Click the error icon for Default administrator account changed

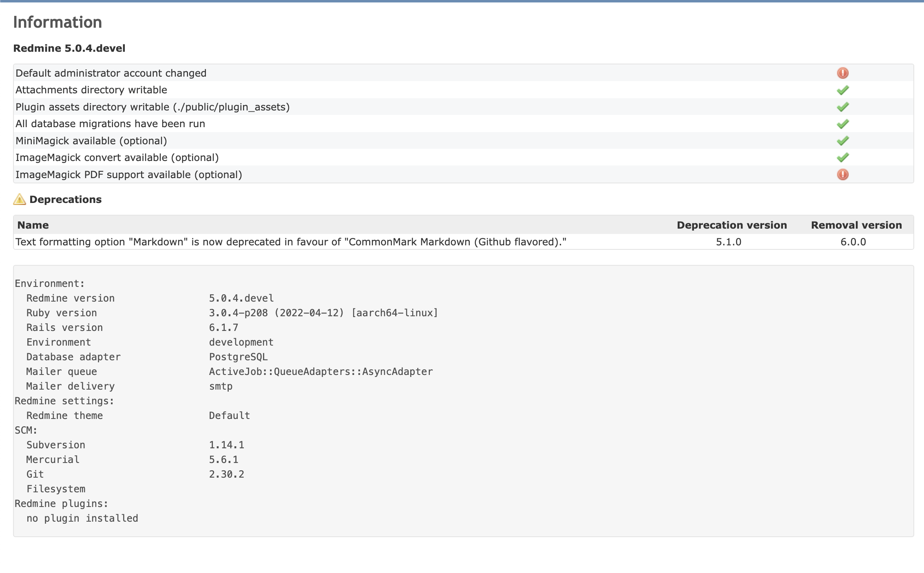[842, 73]
